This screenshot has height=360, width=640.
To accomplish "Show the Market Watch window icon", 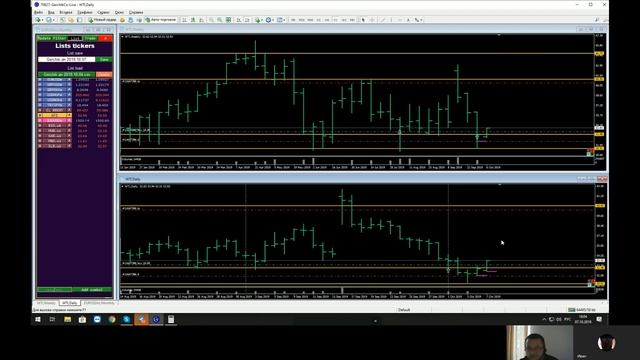I will [62, 20].
